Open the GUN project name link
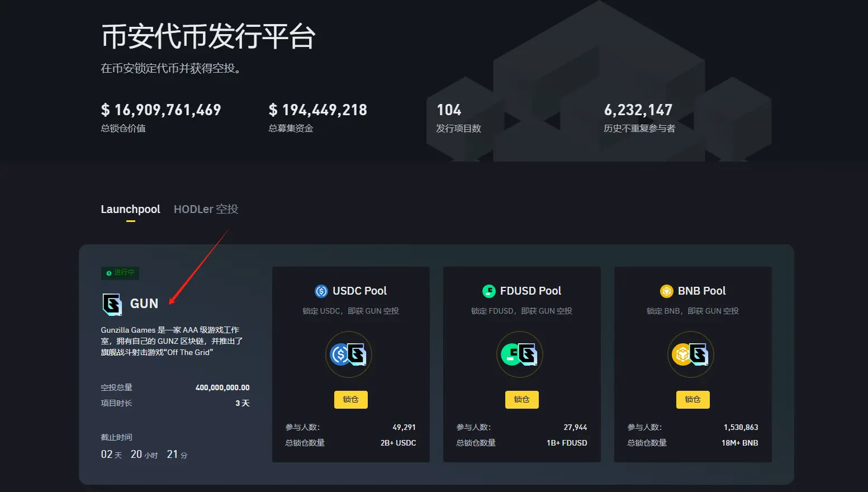 pyautogui.click(x=144, y=304)
